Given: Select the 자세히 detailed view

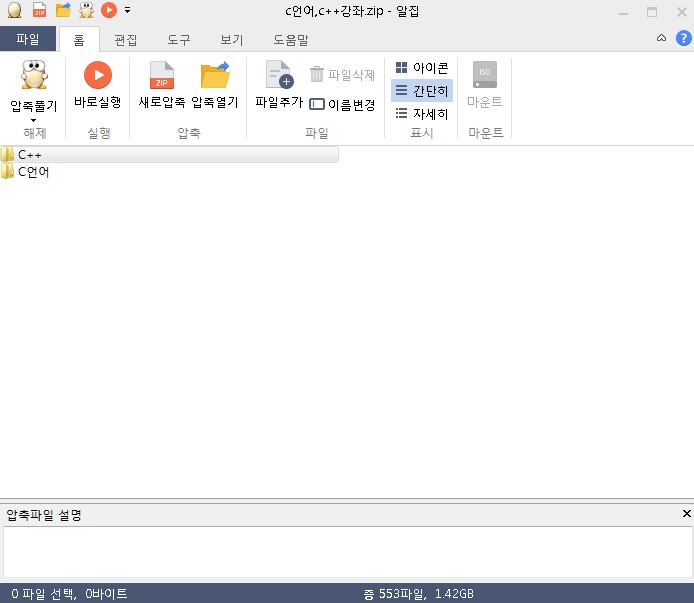Looking at the screenshot, I should coord(422,114).
